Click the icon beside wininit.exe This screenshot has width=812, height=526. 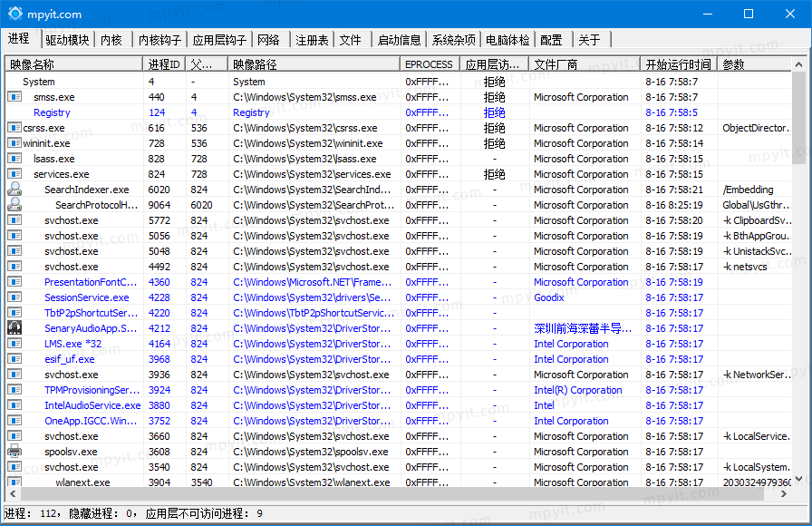tap(14, 143)
